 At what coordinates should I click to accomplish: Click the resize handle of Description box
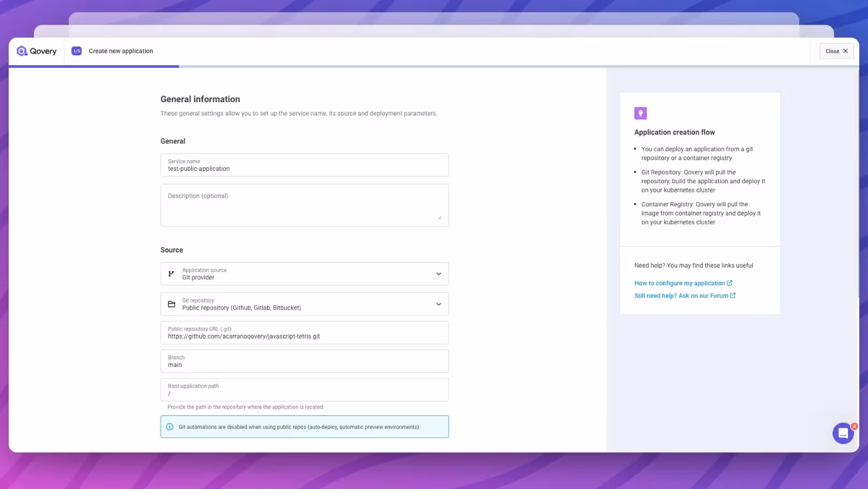tap(439, 217)
